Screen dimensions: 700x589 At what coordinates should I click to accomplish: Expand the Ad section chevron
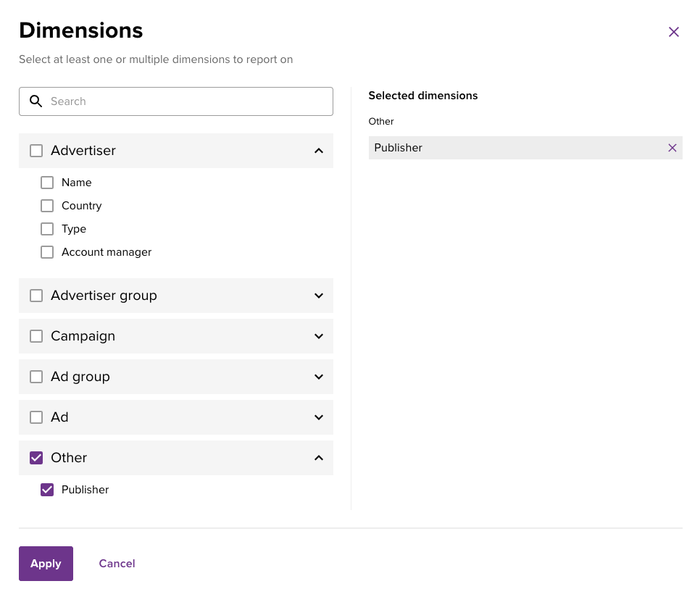(x=319, y=417)
